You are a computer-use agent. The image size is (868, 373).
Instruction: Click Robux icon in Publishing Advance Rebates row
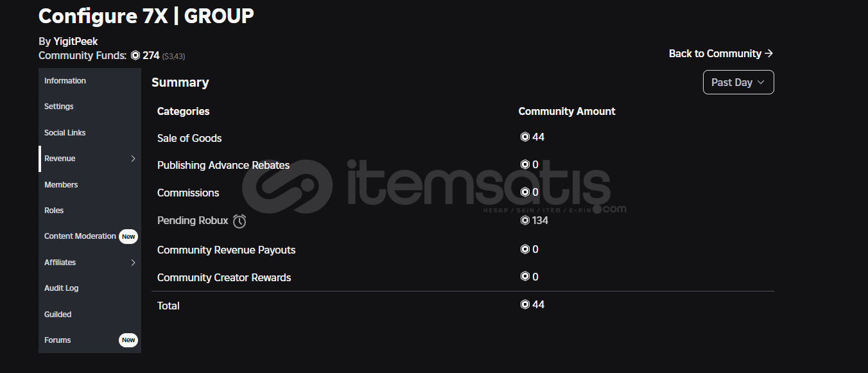pyautogui.click(x=525, y=165)
